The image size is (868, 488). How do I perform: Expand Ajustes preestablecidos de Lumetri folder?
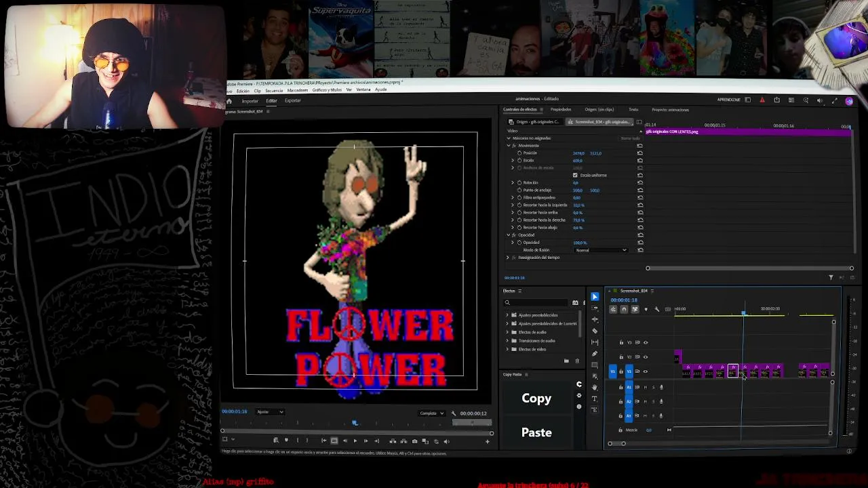[x=507, y=324]
